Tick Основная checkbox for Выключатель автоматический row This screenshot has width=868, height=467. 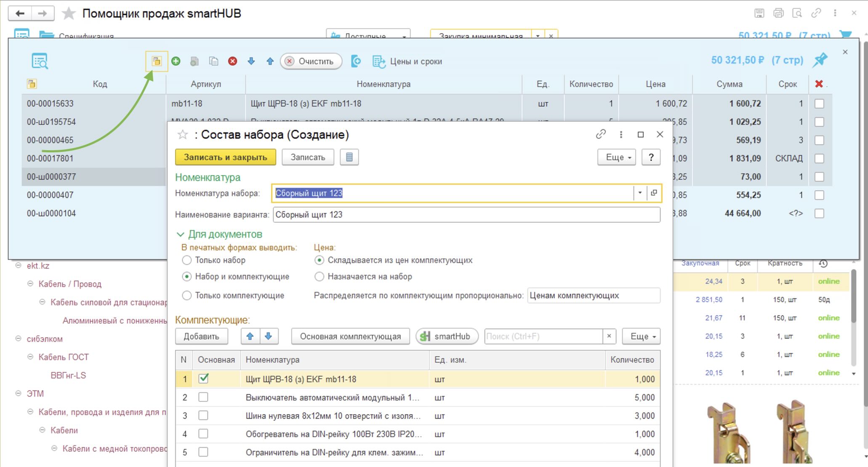(x=203, y=397)
